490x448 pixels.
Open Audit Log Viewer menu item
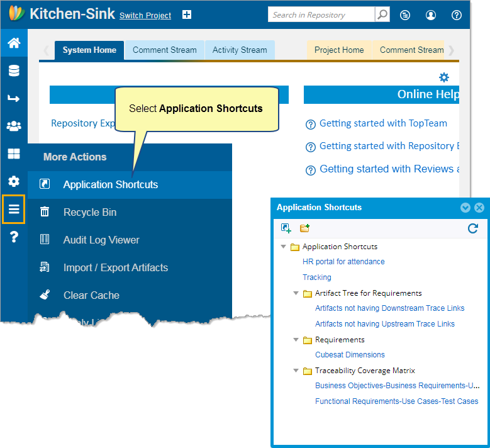(130, 240)
